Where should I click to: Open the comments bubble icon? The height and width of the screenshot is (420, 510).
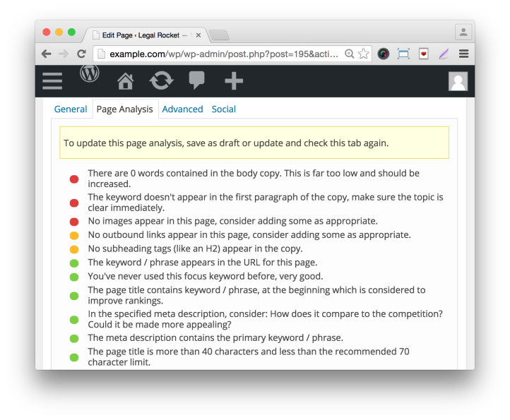tap(197, 81)
